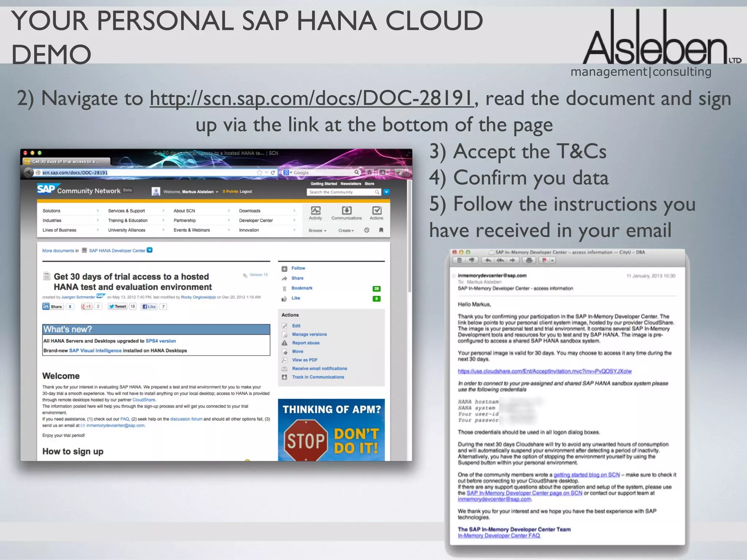Click the http://scn.sap.com/docs/DOC-28191 slide link
The image size is (747, 560).
(x=312, y=98)
